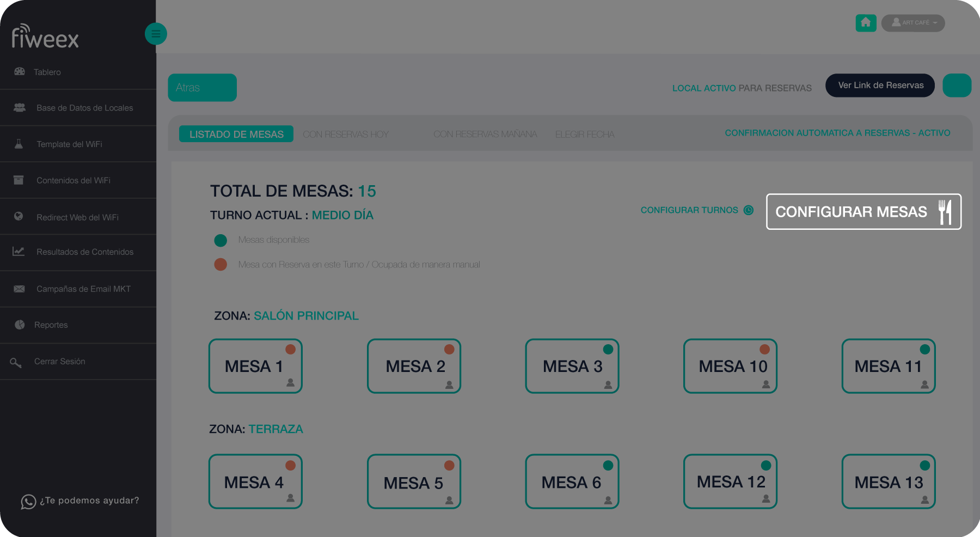The image size is (980, 537).
Task: Open WhatsApp help chat icon
Action: point(28,502)
